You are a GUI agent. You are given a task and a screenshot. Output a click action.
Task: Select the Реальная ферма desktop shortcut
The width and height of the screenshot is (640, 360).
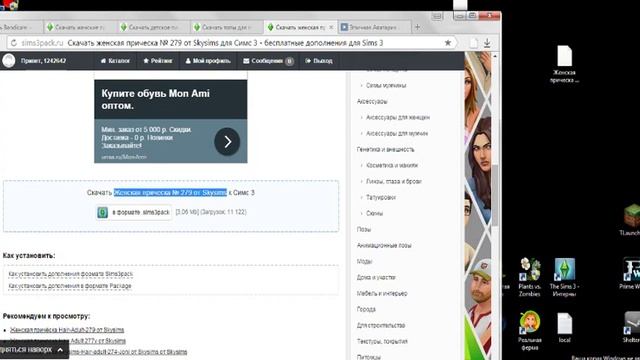[529, 331]
